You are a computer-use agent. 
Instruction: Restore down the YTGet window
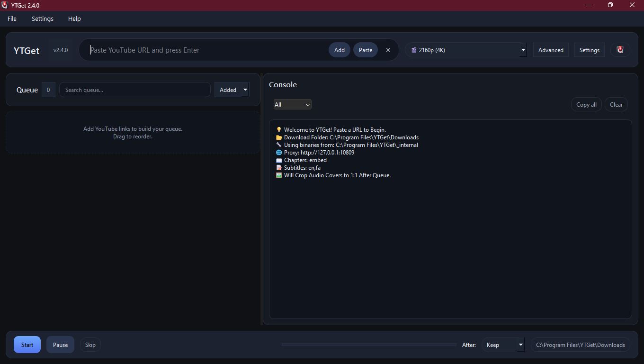[610, 5]
